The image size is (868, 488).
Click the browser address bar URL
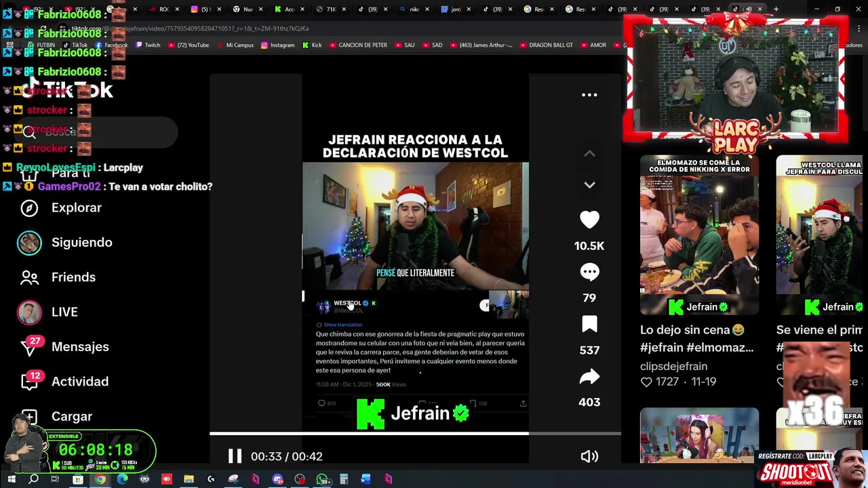(x=190, y=28)
